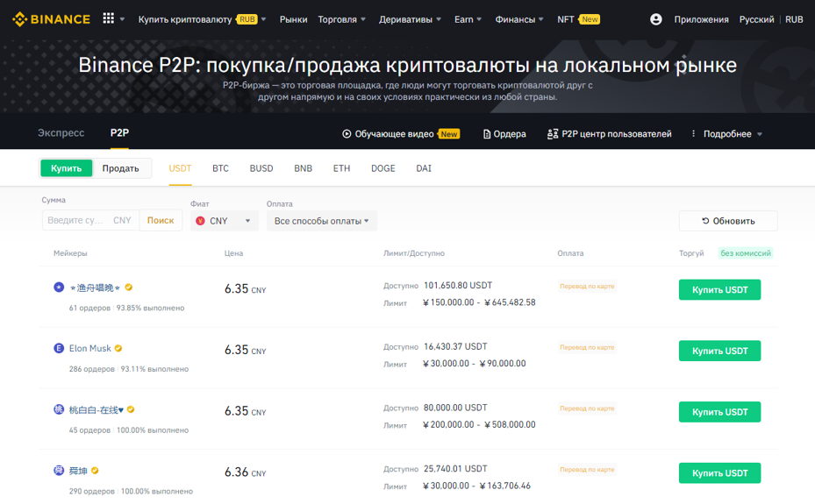
Task: Select the ETH coin tab
Action: (x=341, y=168)
